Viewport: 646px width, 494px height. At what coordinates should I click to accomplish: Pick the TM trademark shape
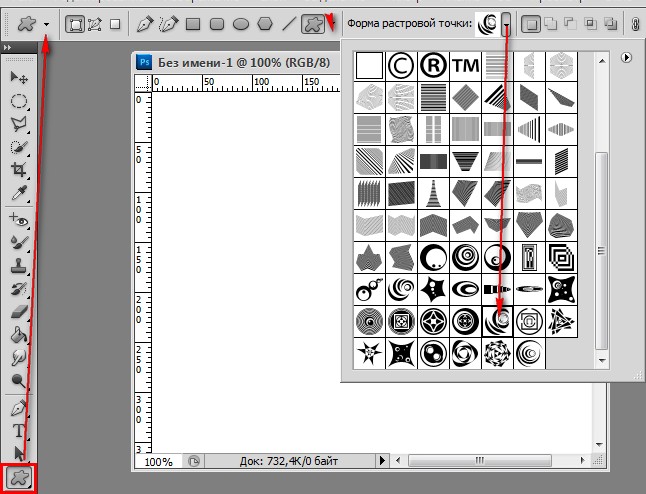pos(466,66)
